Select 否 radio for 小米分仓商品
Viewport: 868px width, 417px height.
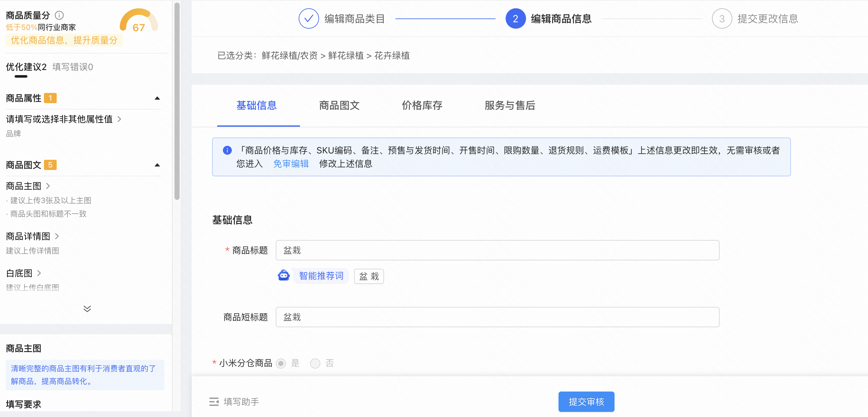(x=315, y=363)
